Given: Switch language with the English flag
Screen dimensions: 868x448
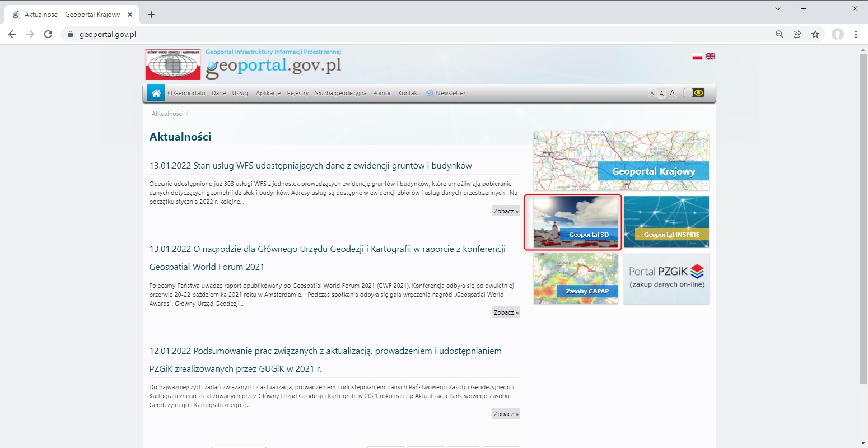Looking at the screenshot, I should 710,57.
